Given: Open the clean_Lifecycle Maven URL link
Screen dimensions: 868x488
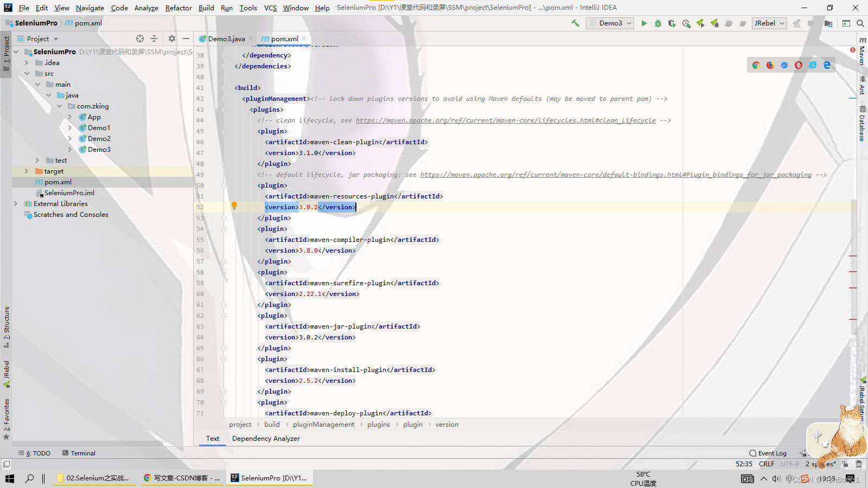Looking at the screenshot, I should pos(506,120).
